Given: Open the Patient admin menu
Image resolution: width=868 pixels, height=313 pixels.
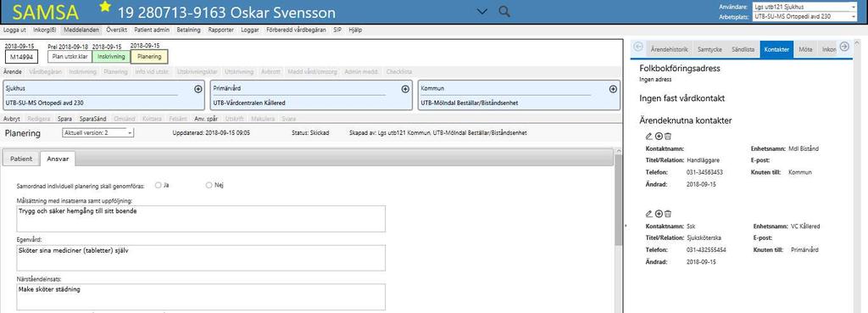Looking at the screenshot, I should (x=152, y=30).
